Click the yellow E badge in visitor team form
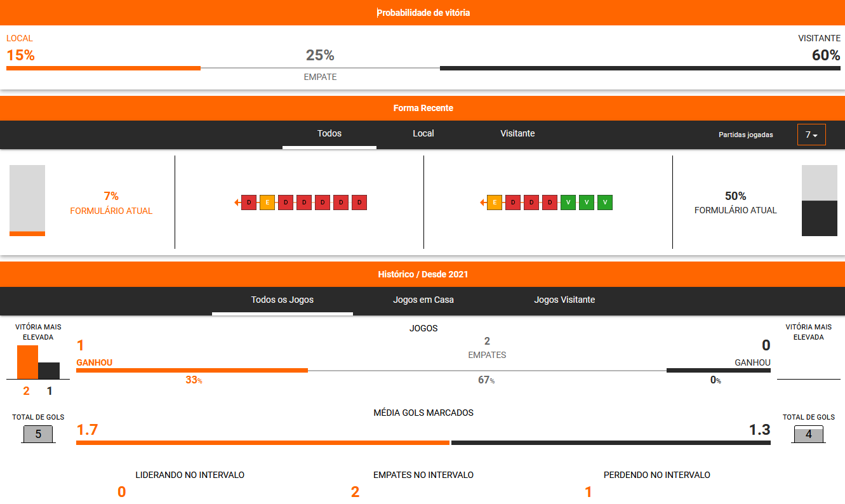This screenshot has width=845, height=504. [495, 202]
